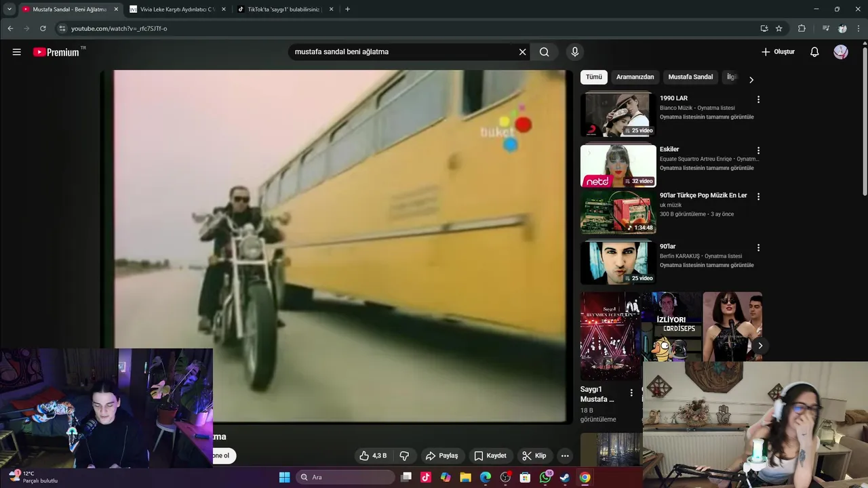Open options menu for the 1990 LAR playlist
Viewport: 868px width, 488px height.
pos(758,99)
